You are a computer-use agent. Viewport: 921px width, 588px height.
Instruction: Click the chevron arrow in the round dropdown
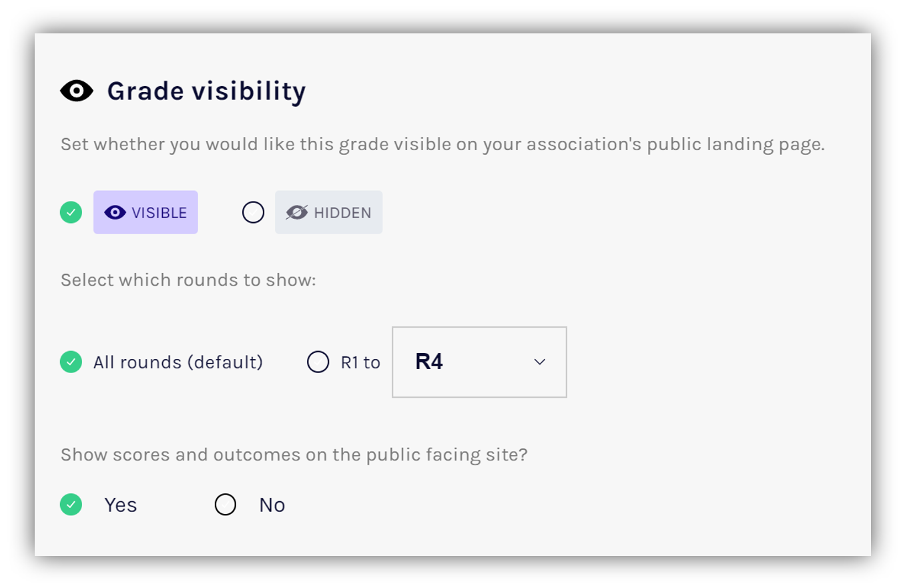point(540,362)
